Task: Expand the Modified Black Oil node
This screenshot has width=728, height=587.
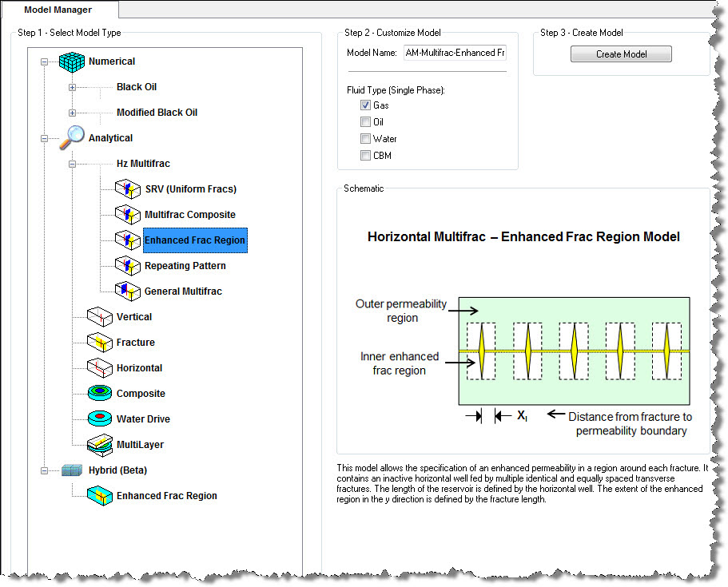Action: click(x=72, y=113)
